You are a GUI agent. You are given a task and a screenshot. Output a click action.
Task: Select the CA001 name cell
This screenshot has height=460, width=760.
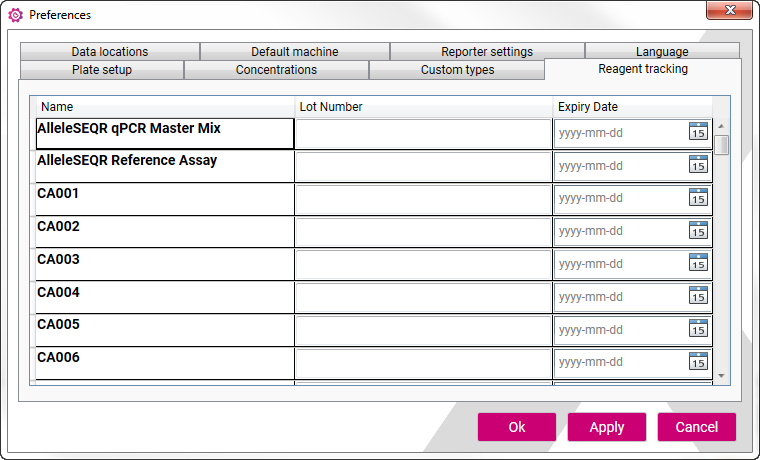pyautogui.click(x=165, y=199)
